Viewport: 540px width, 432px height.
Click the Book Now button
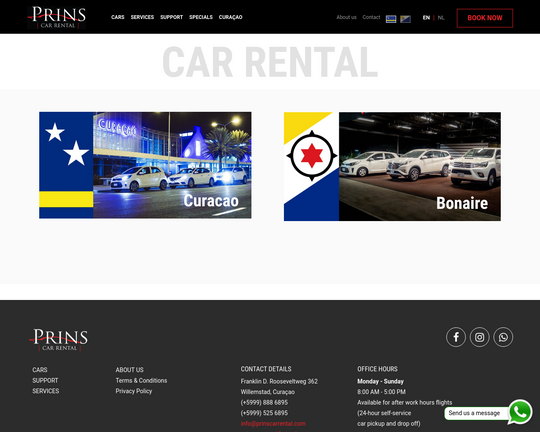click(485, 18)
